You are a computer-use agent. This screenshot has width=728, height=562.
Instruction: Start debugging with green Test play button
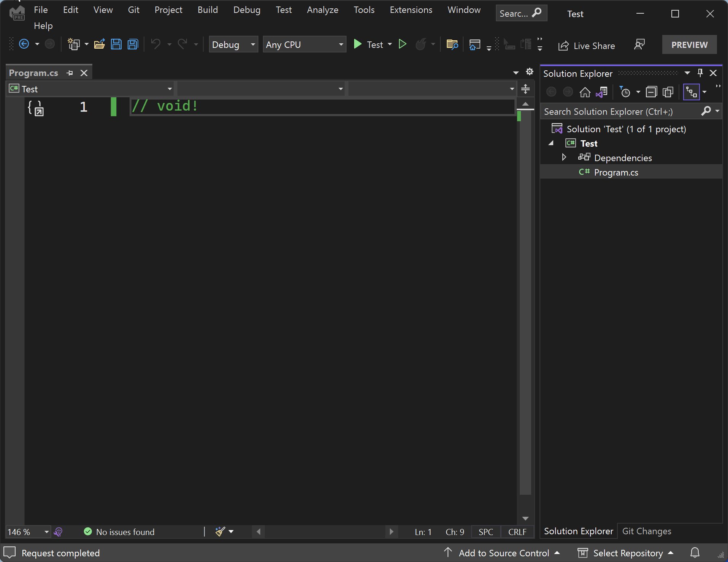(x=357, y=44)
